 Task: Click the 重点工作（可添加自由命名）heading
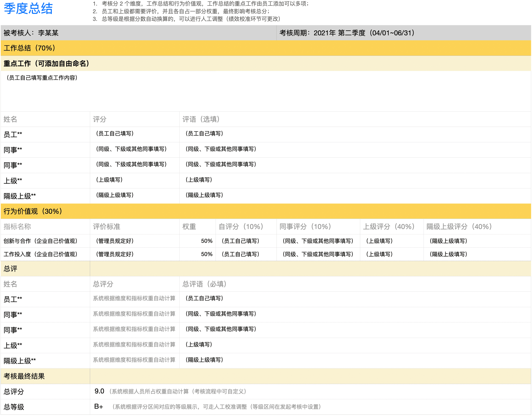[x=266, y=63]
